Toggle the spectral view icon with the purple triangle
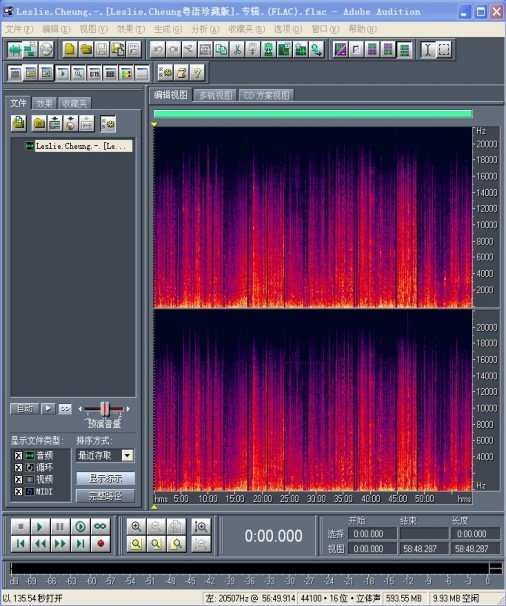The image size is (506, 606). click(340, 49)
